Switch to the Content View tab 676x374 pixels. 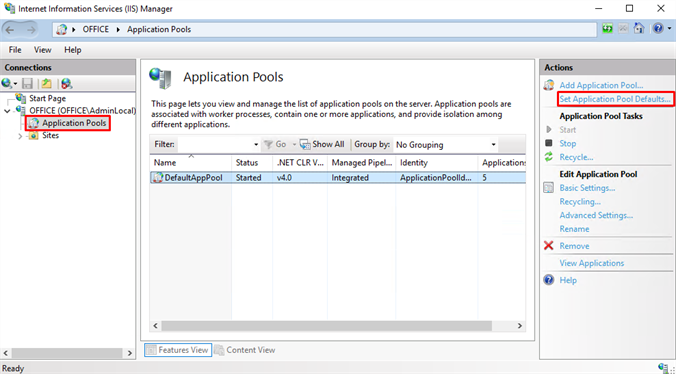coord(245,350)
